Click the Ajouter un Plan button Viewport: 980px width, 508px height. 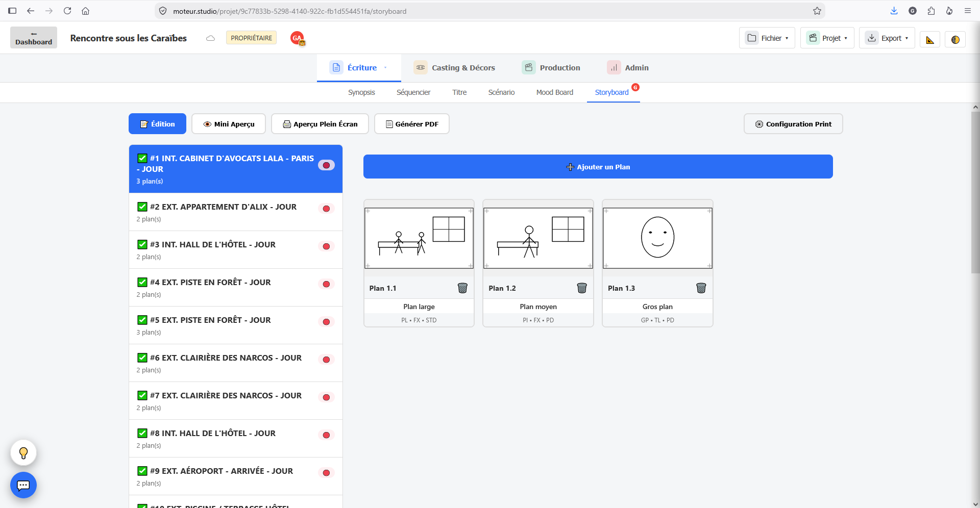click(x=598, y=167)
